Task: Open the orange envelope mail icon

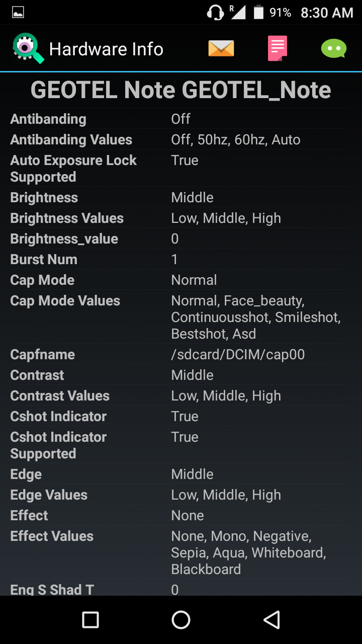Action: point(221,49)
